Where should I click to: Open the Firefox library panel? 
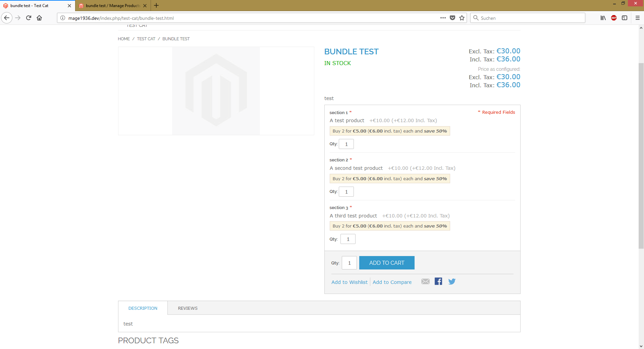(603, 18)
